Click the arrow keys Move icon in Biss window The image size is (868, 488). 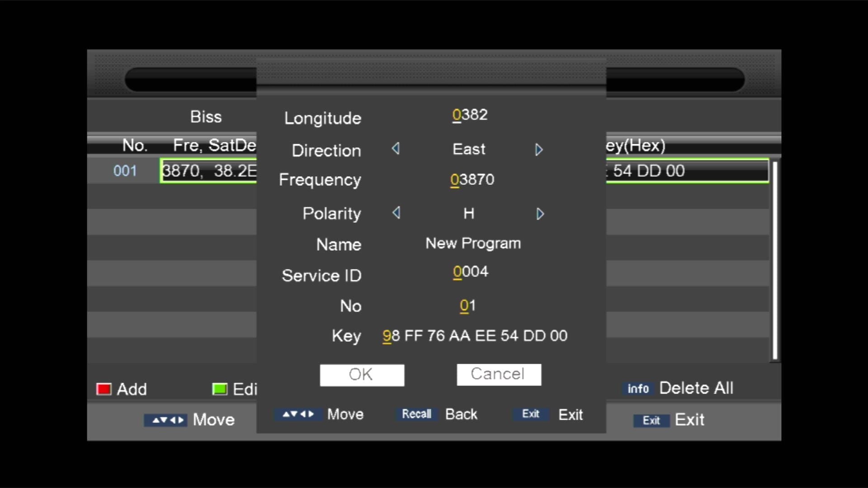pos(165,420)
